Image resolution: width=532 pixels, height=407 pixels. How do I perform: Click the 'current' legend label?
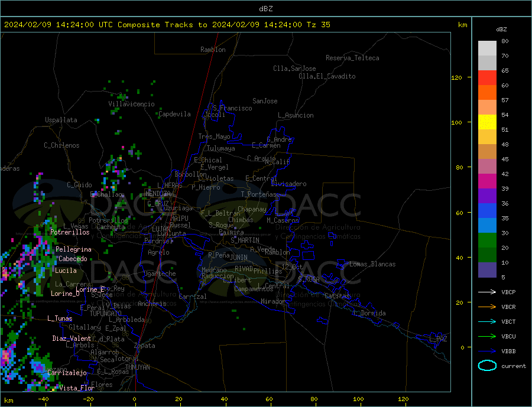coord(513,366)
